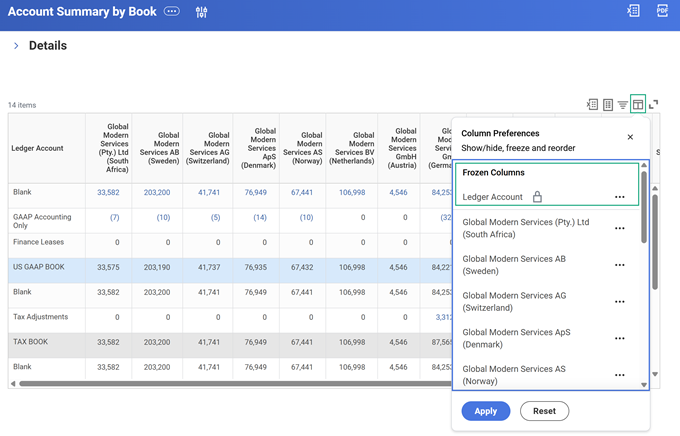Viewport: 680px width, 436px height.
Task: Toggle the Column Preferences icon
Action: tap(638, 104)
